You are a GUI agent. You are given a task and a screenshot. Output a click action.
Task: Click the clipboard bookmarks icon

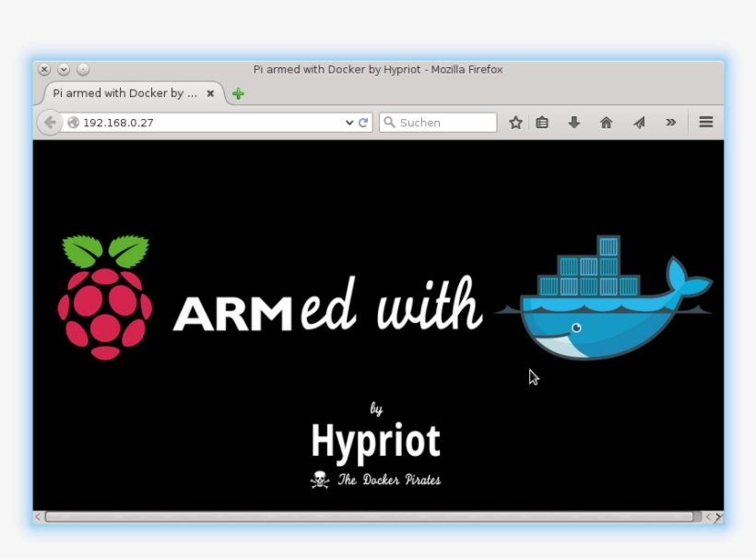point(542,122)
